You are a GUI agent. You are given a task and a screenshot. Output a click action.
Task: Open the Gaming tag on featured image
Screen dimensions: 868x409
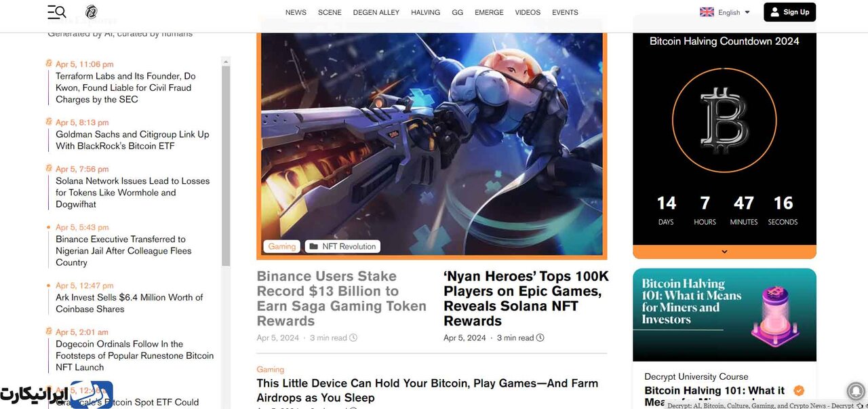point(282,246)
